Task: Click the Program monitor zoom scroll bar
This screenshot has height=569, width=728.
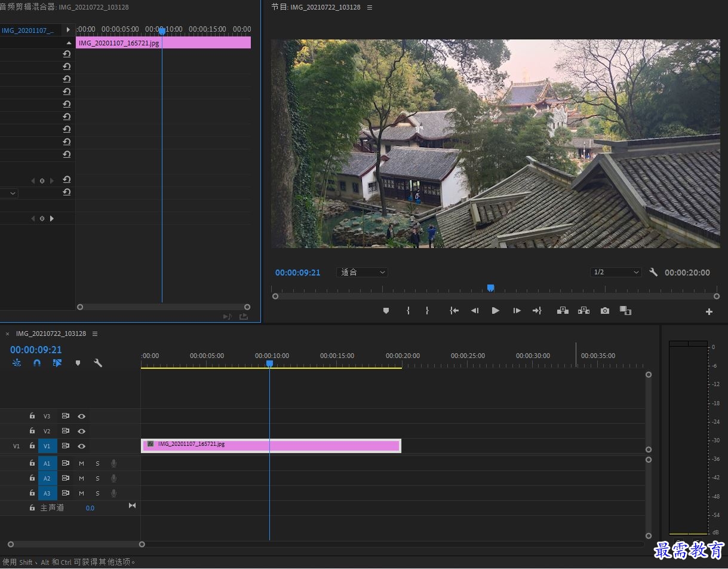Action: click(496, 296)
